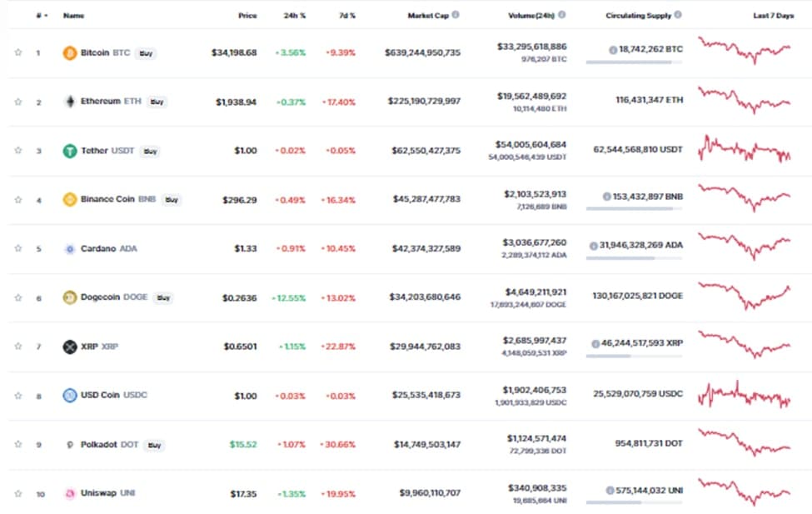Click the Circulating Supply header info icon
The height and width of the screenshot is (514, 812).
pyautogui.click(x=678, y=15)
